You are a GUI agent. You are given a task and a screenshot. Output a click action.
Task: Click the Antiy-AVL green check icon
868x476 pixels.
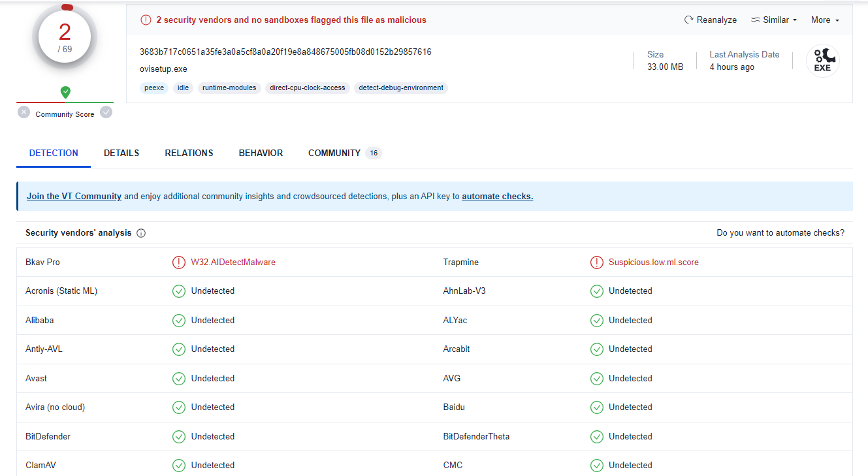click(178, 349)
